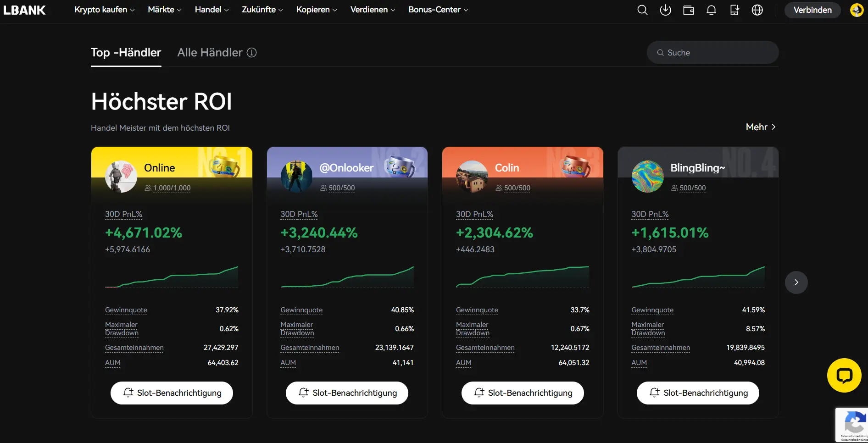Click Gesamteinnahmen label on @Onlooker's card
This screenshot has height=443, width=868.
310,348
